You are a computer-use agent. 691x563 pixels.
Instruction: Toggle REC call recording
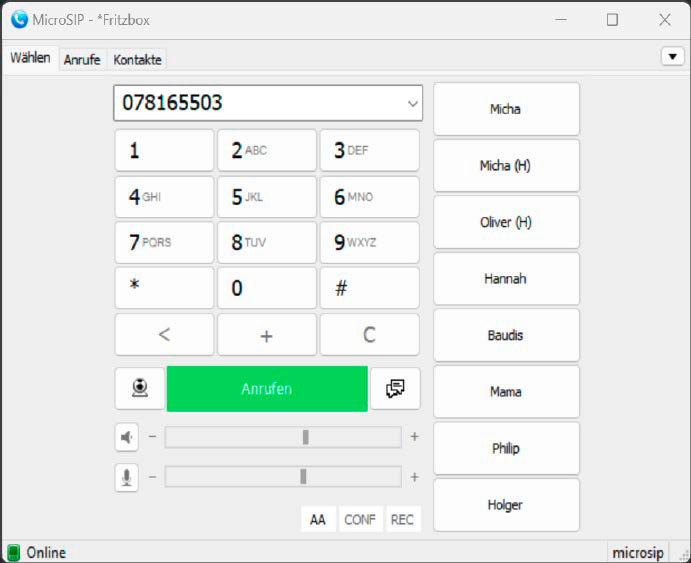pyautogui.click(x=402, y=520)
